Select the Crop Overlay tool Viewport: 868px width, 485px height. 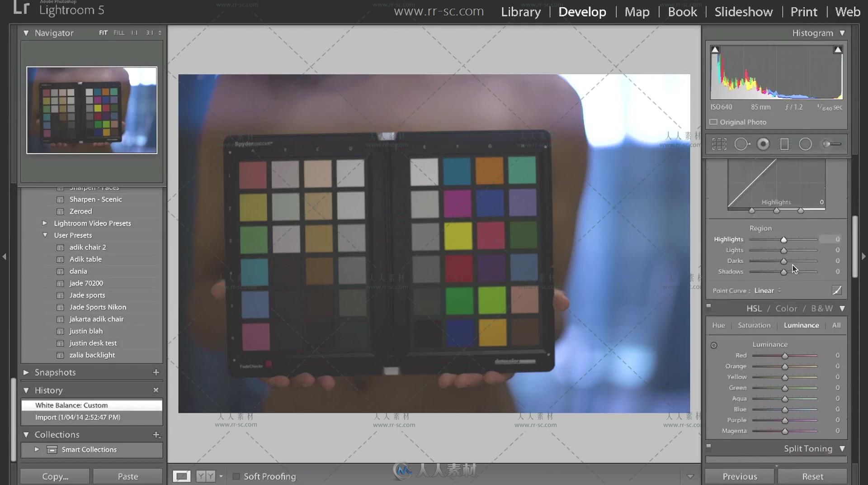tap(719, 144)
